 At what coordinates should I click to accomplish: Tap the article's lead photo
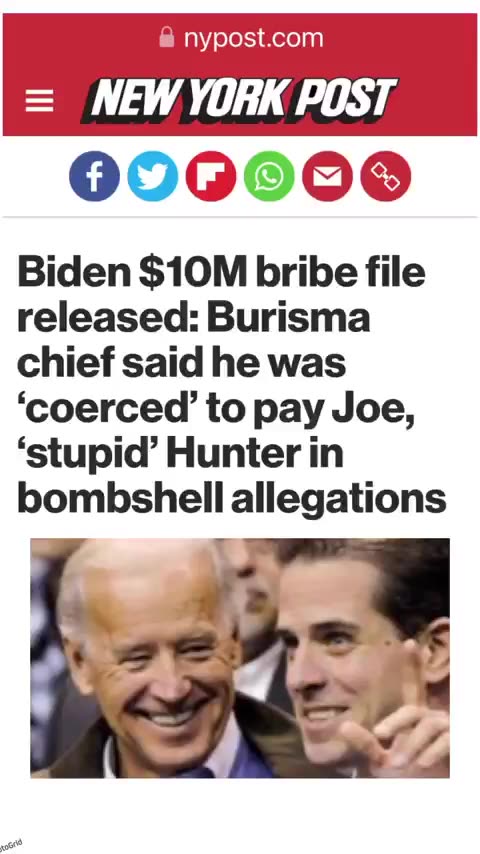click(x=240, y=658)
